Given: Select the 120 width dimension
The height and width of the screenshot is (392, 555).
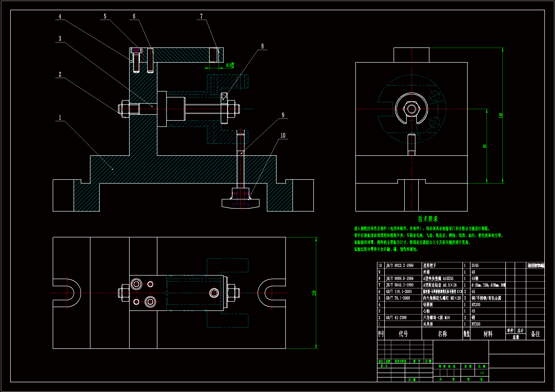Looking at the screenshot, I should [314, 293].
